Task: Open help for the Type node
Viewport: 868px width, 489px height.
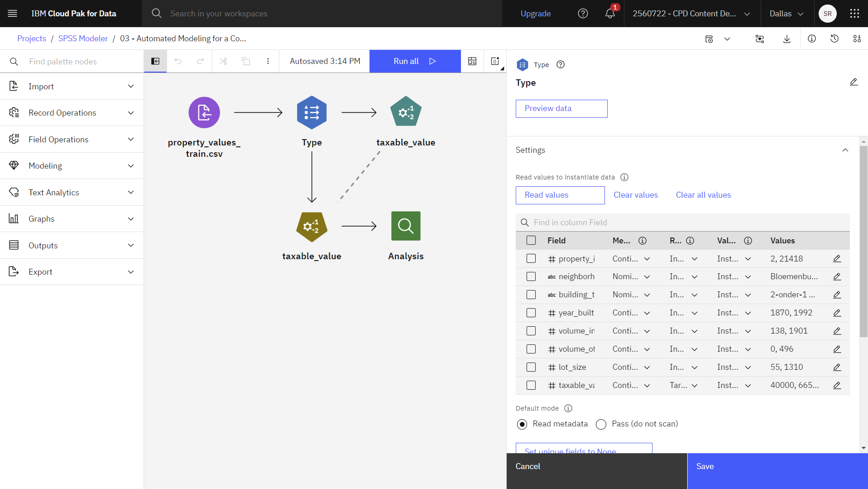Action: [x=561, y=64]
